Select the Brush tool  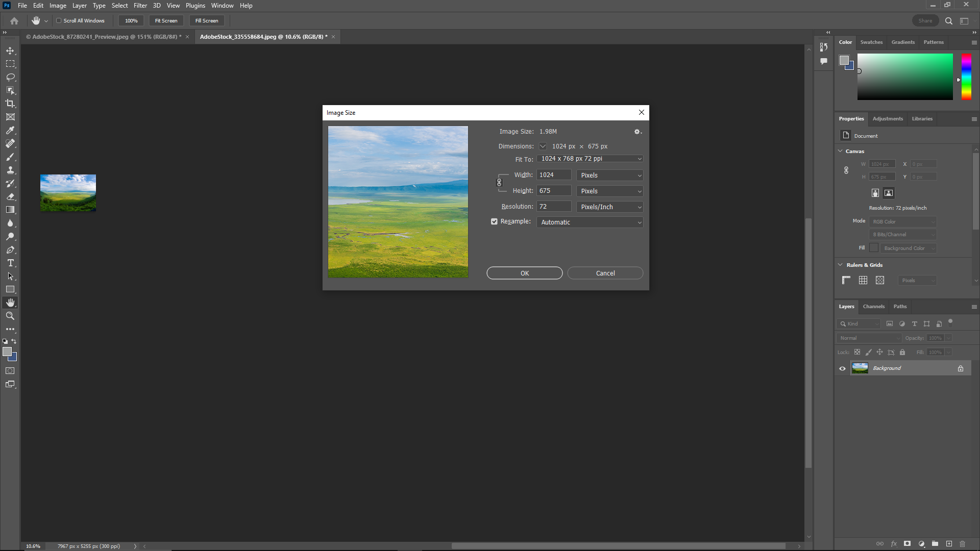click(10, 157)
